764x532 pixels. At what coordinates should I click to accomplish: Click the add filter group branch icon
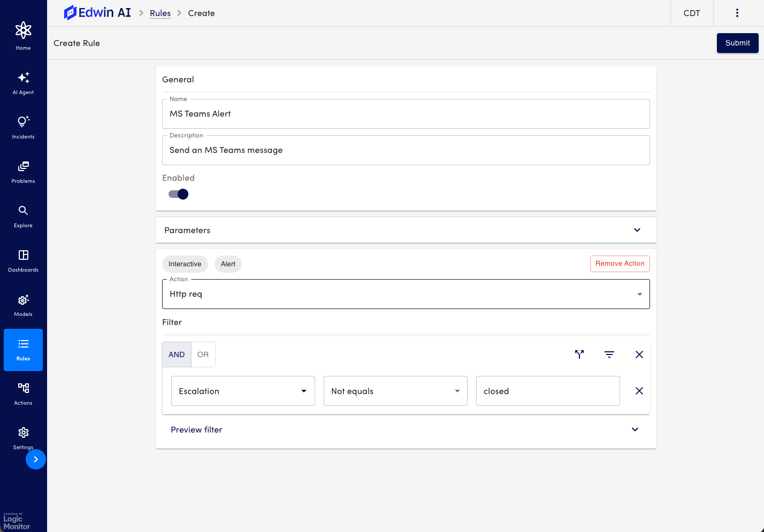tap(579, 354)
